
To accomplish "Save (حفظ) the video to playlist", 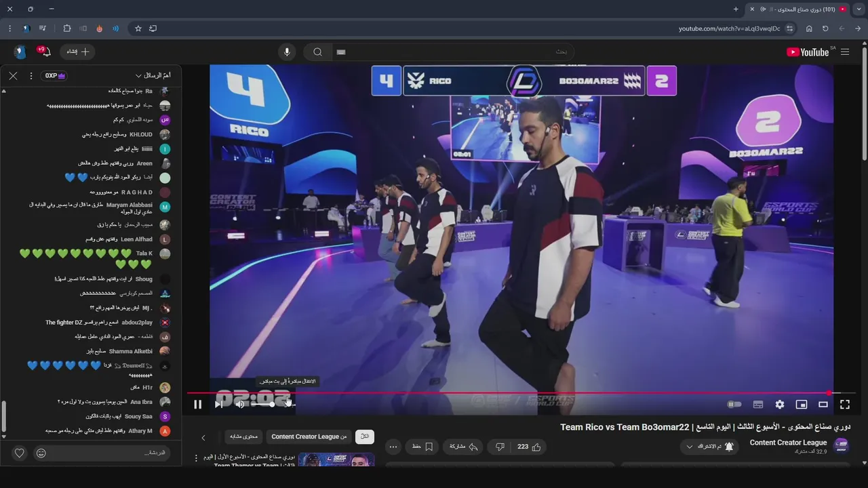I will click(x=422, y=447).
